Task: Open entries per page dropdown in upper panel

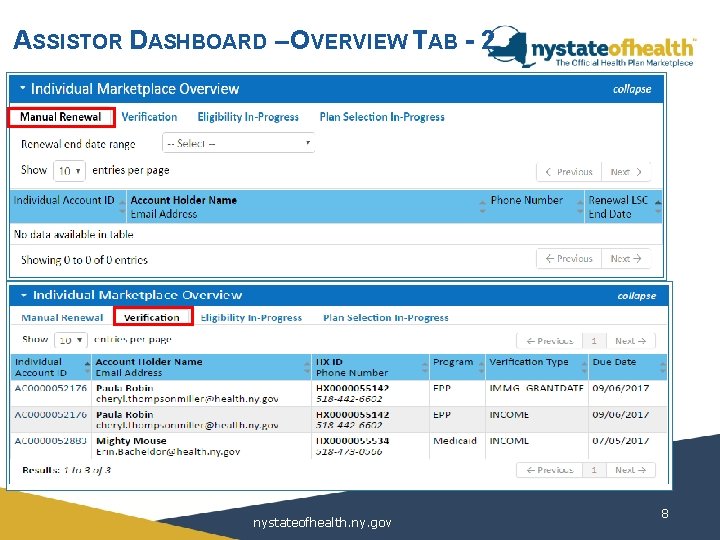Action: [69, 171]
